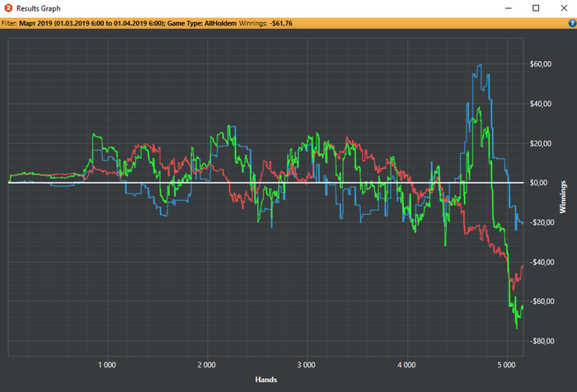Click the help icon in the filter bar
Screen dimensions: 577x392
tap(570, 23)
